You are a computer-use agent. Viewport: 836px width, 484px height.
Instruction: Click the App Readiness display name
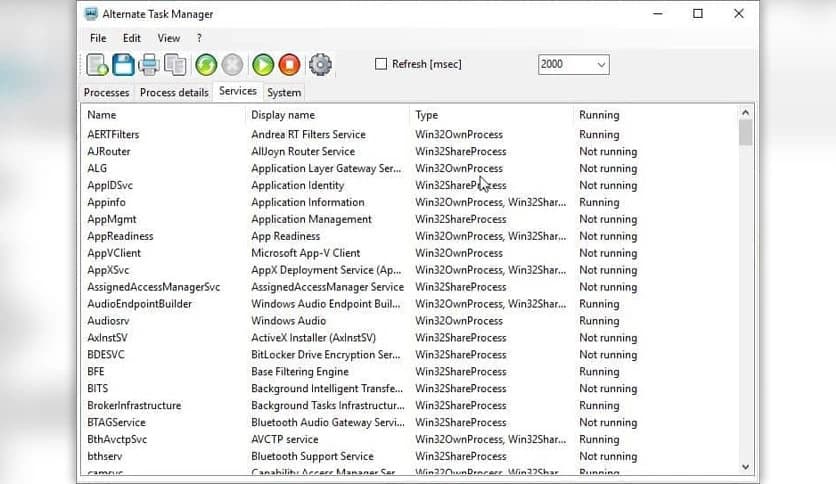(x=285, y=236)
